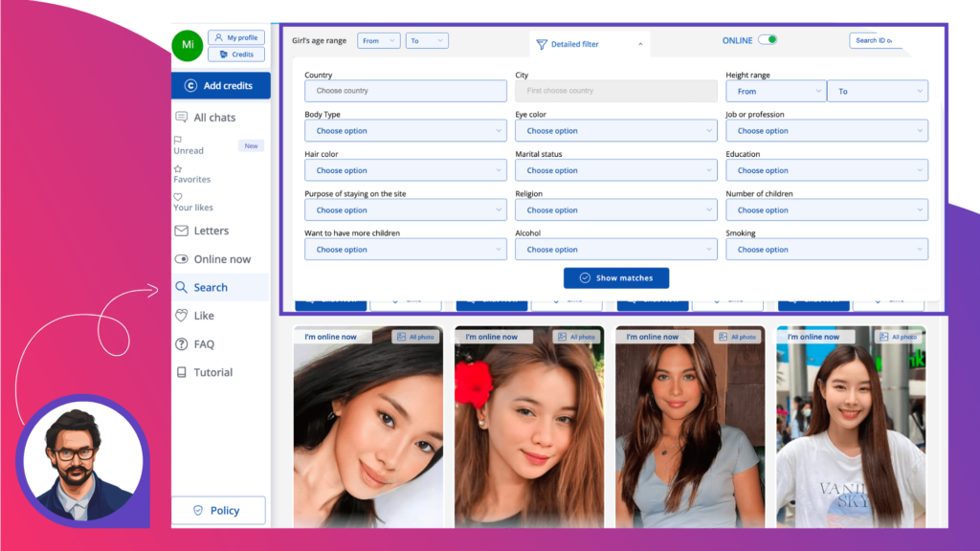This screenshot has height=551, width=980.
Task: Open All photo on the first profile card
Action: (415, 337)
